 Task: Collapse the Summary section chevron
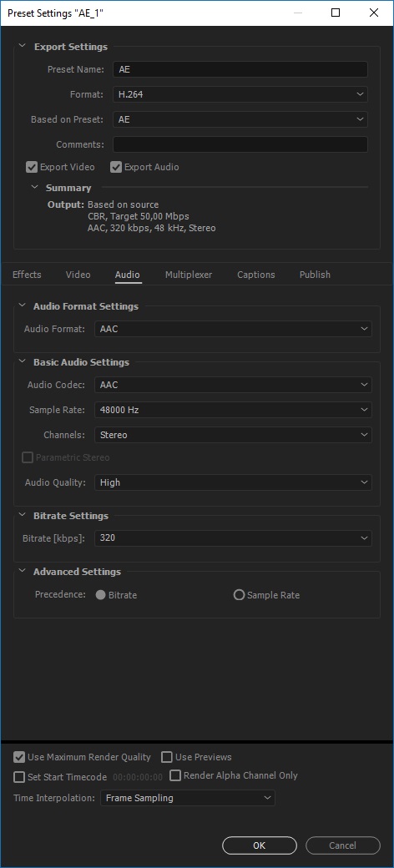35,188
